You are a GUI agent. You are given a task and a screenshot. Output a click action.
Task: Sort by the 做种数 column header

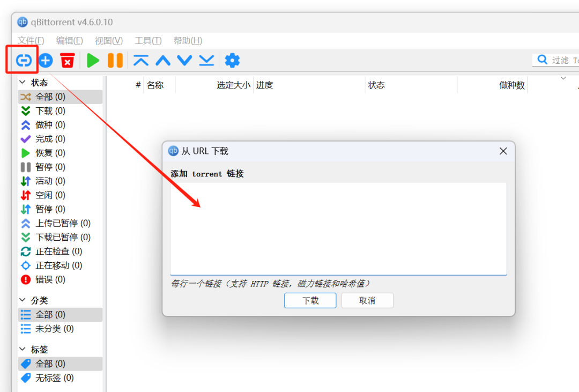[x=492, y=85]
